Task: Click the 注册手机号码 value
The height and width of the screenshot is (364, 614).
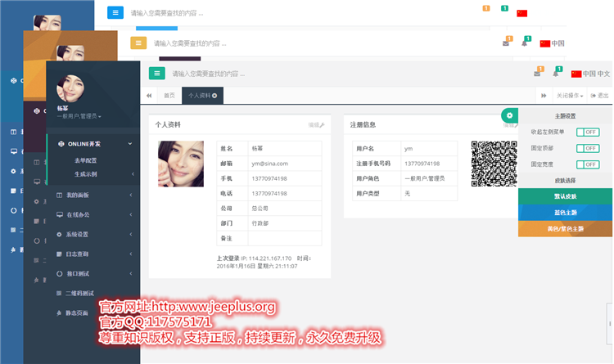Action: point(422,164)
